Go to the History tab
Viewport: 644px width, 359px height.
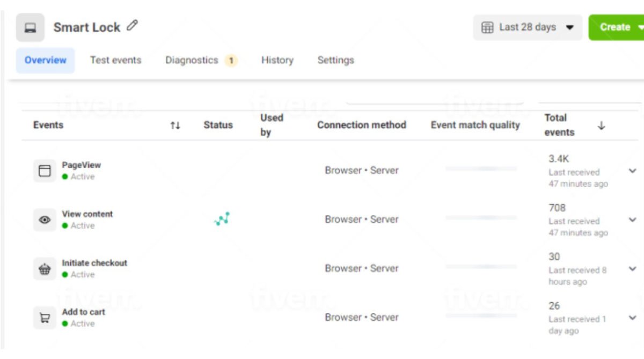(x=277, y=60)
